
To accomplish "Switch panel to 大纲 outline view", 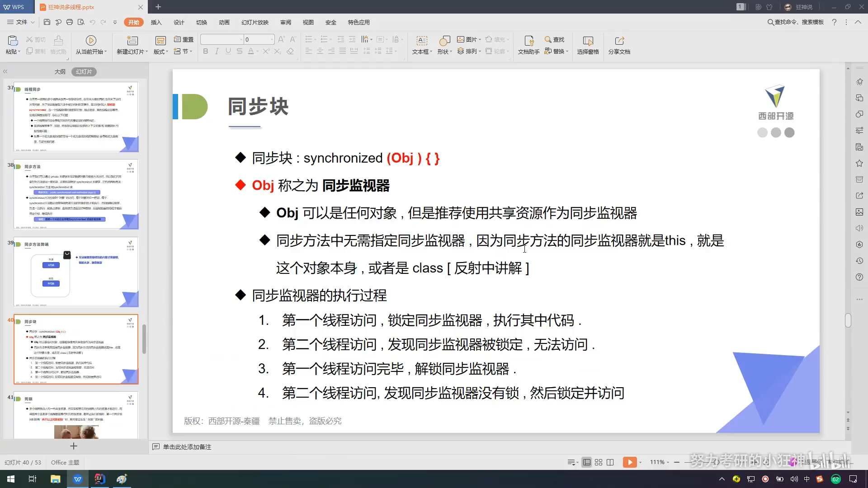I will (x=60, y=71).
